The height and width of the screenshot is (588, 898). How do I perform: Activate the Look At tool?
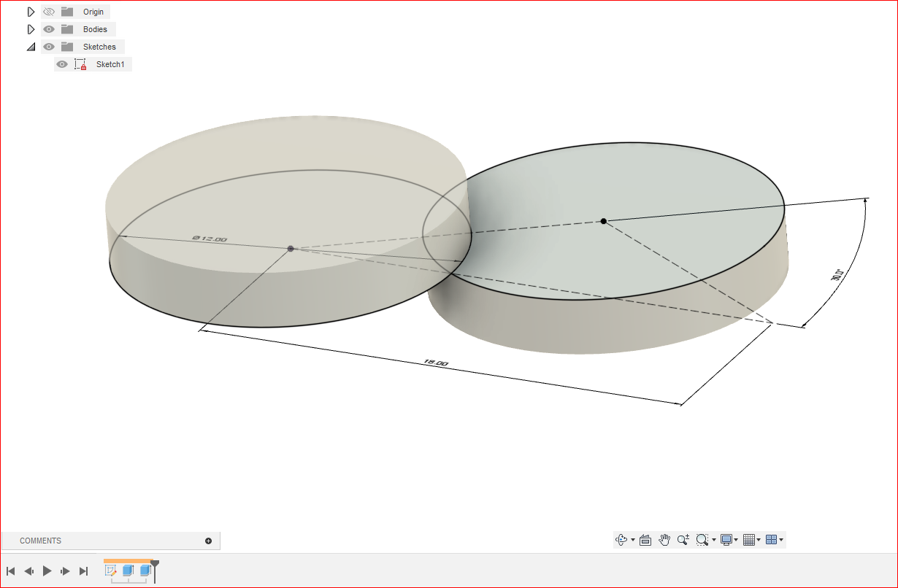645,540
